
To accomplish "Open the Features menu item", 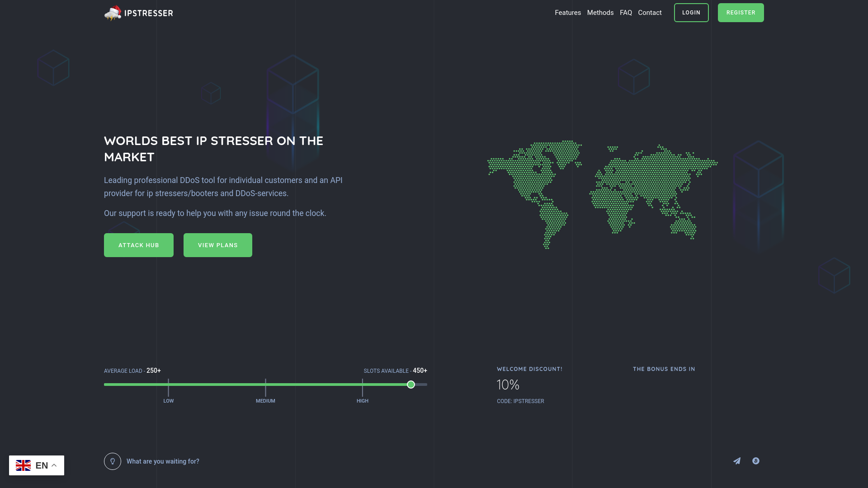I will click(x=568, y=13).
